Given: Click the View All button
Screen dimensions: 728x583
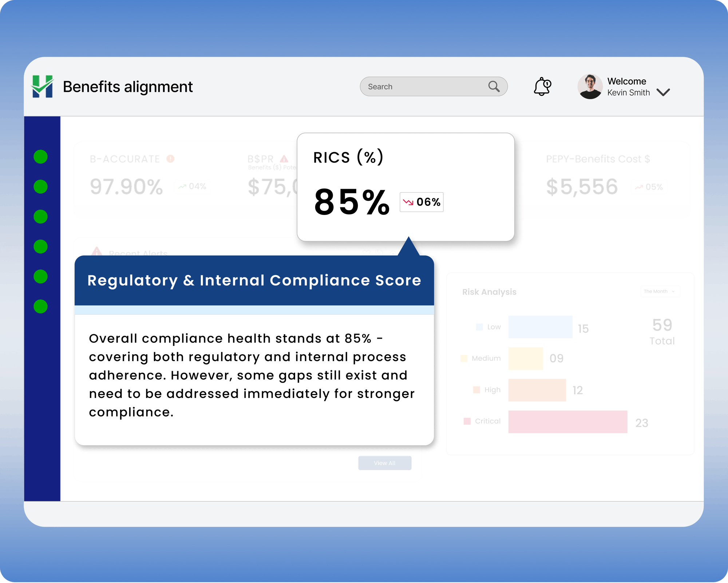Looking at the screenshot, I should coord(384,463).
